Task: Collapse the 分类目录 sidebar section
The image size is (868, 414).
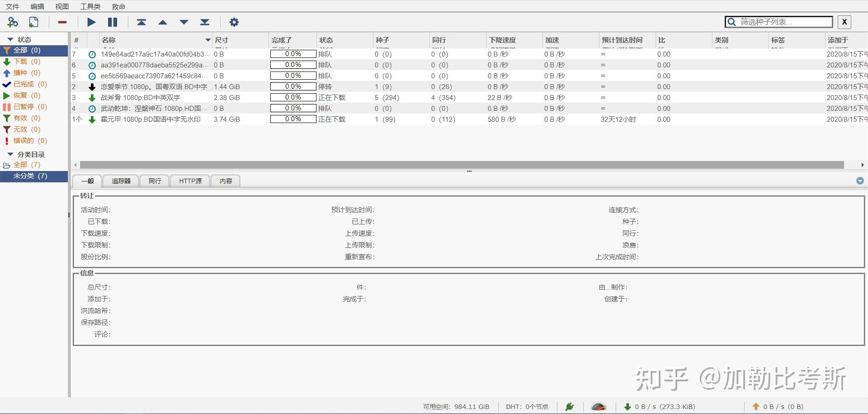Action: 10,154
